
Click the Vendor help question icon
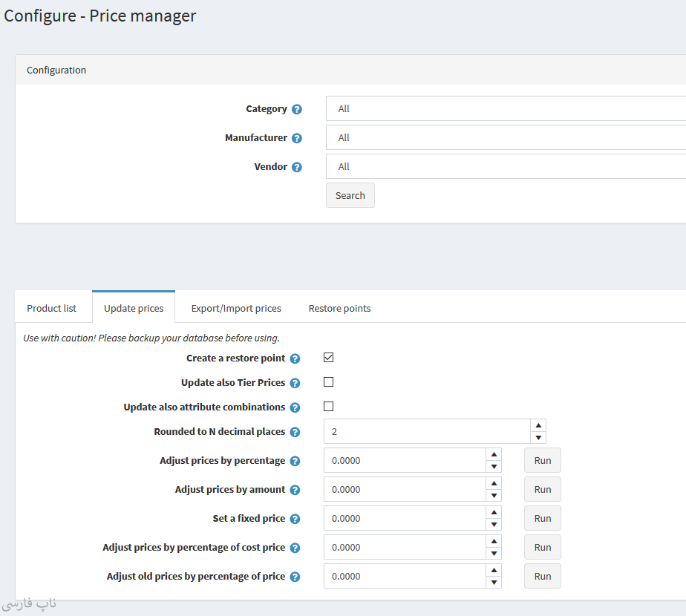tap(297, 167)
